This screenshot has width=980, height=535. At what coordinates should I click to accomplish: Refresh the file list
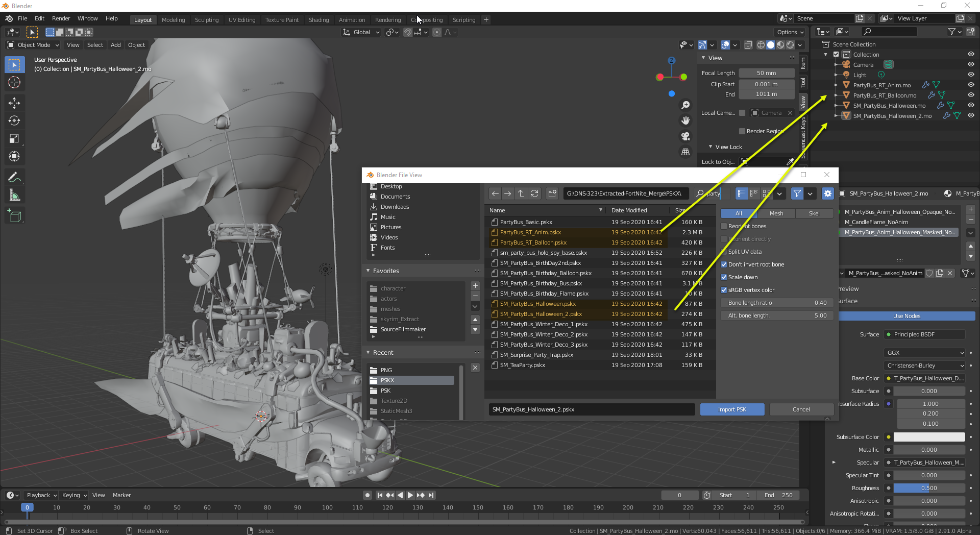(x=534, y=193)
